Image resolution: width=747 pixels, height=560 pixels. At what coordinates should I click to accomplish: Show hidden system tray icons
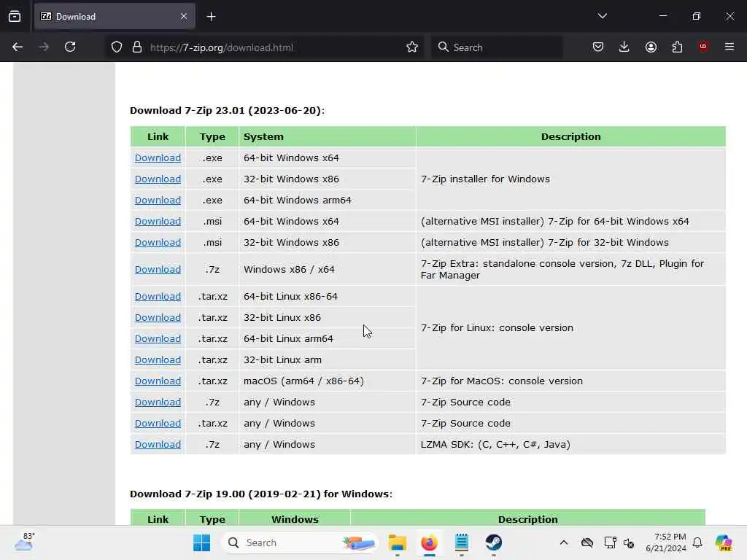click(564, 542)
